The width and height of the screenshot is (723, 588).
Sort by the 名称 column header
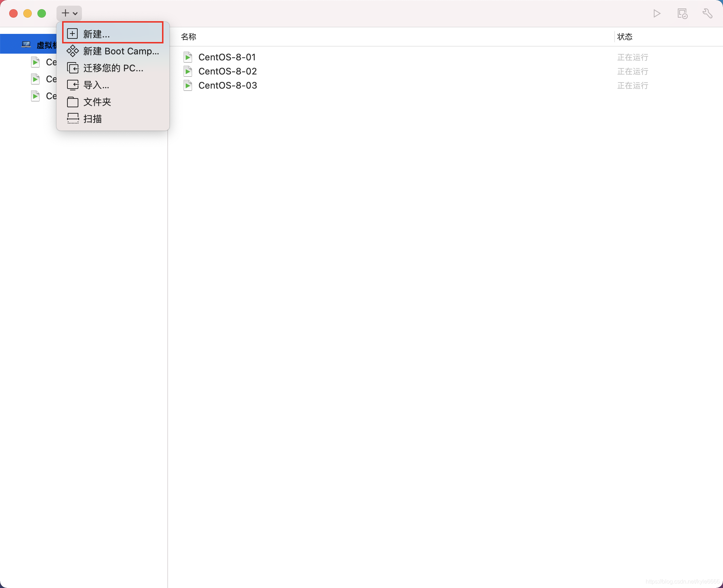(189, 37)
